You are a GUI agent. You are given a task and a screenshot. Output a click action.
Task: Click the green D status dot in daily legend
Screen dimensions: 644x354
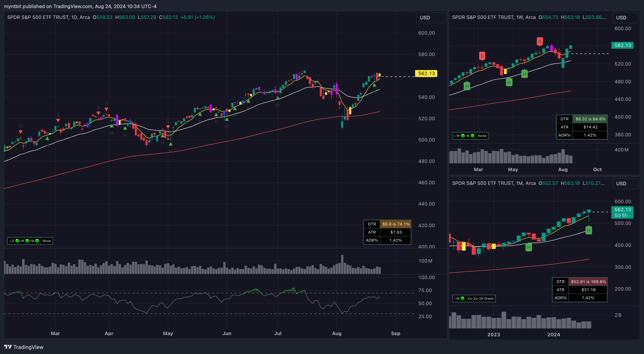pos(17,241)
